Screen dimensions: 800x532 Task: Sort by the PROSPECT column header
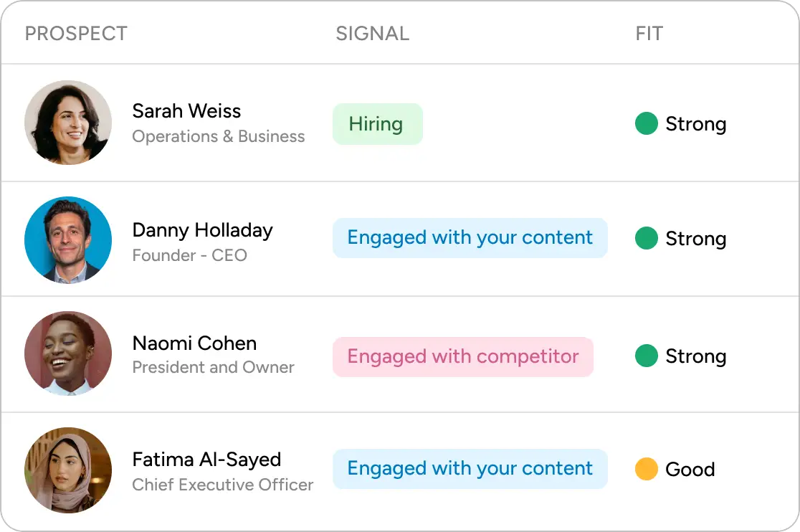(76, 34)
